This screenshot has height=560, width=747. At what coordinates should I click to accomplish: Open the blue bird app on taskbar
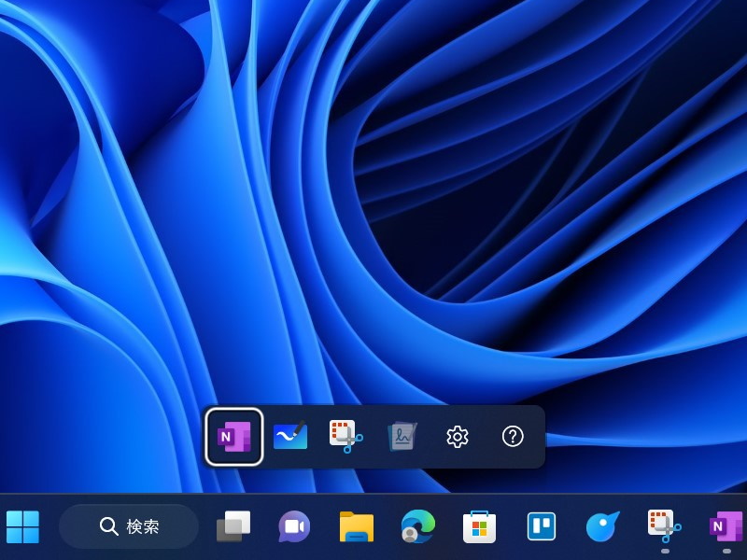coord(602,526)
